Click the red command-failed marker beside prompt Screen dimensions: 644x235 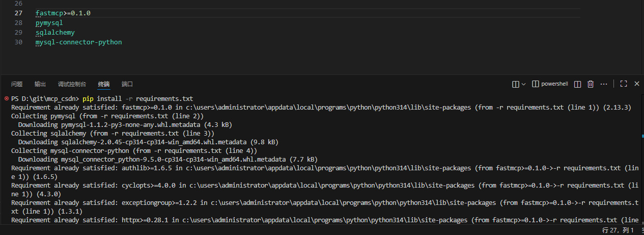(x=6, y=98)
